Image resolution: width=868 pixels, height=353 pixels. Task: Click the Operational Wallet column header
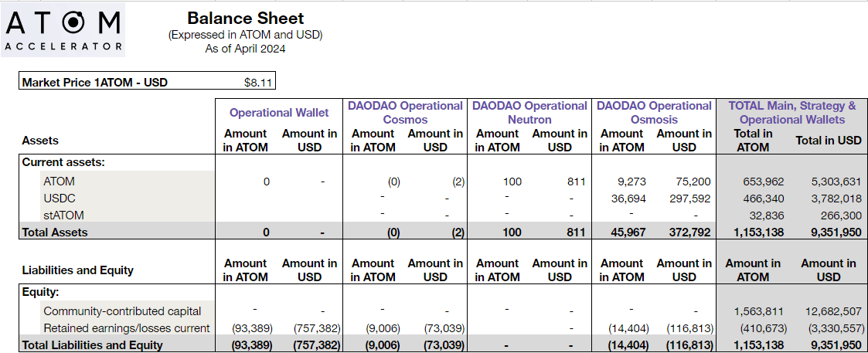[279, 113]
